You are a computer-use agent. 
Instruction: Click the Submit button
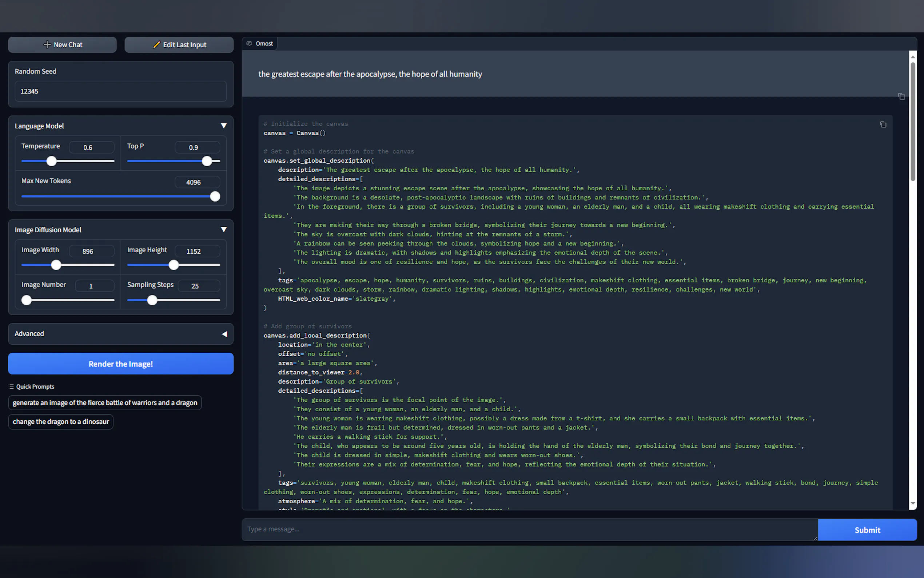click(x=867, y=530)
